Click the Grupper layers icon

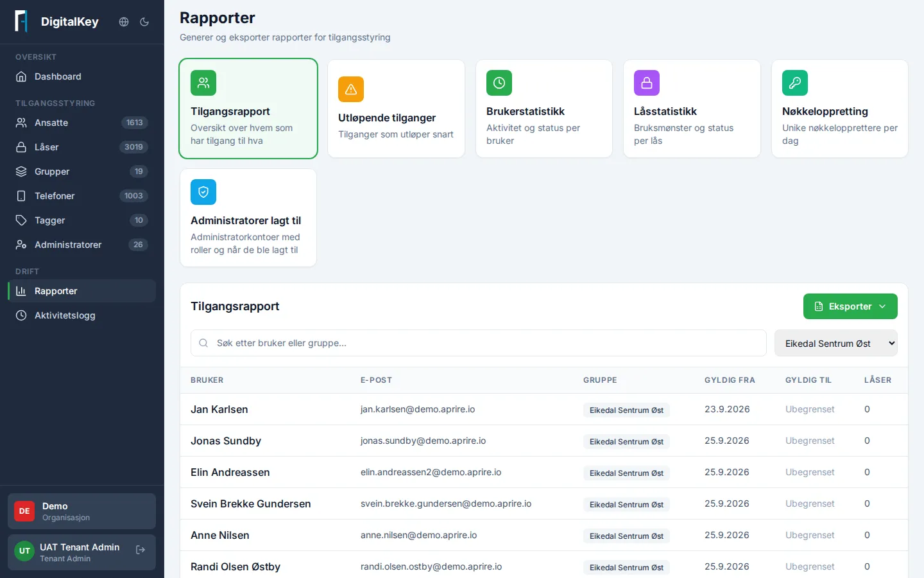21,171
